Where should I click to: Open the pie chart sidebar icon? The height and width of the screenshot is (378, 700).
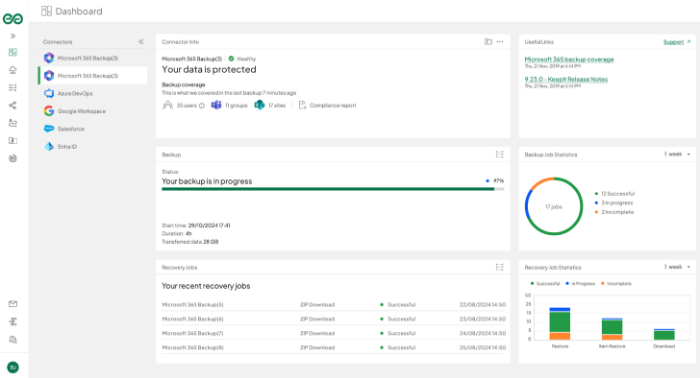[13, 158]
